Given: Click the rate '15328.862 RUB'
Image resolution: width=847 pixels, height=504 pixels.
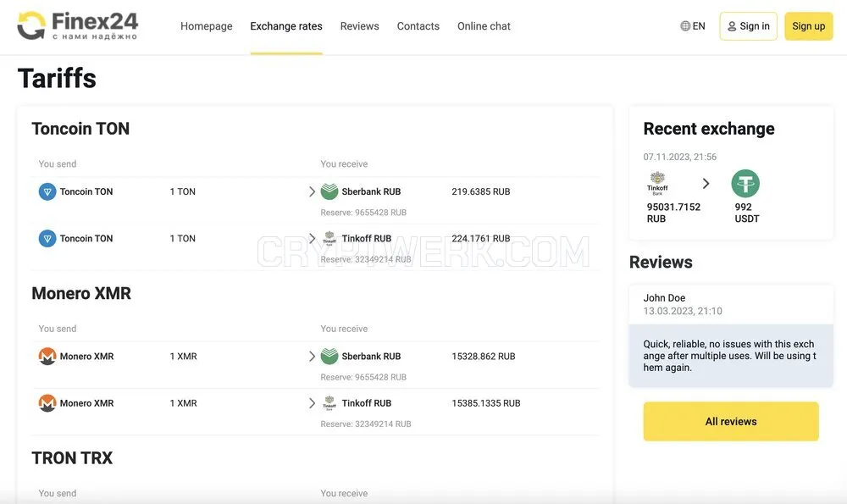Looking at the screenshot, I should click(484, 357).
